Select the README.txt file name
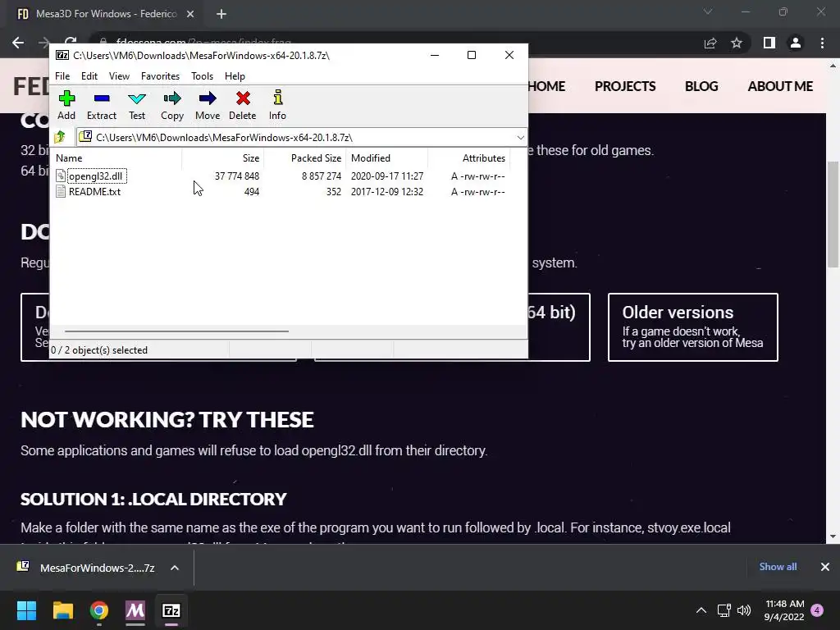840x630 pixels. tap(95, 192)
